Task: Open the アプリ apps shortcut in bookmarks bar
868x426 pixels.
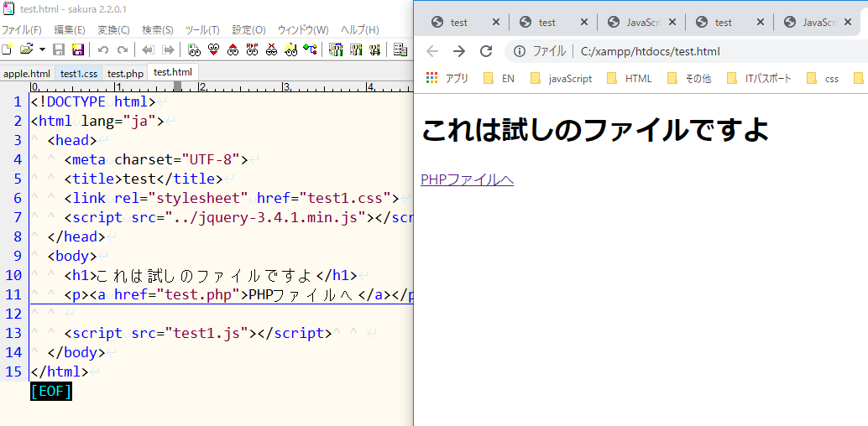Action: coord(447,79)
